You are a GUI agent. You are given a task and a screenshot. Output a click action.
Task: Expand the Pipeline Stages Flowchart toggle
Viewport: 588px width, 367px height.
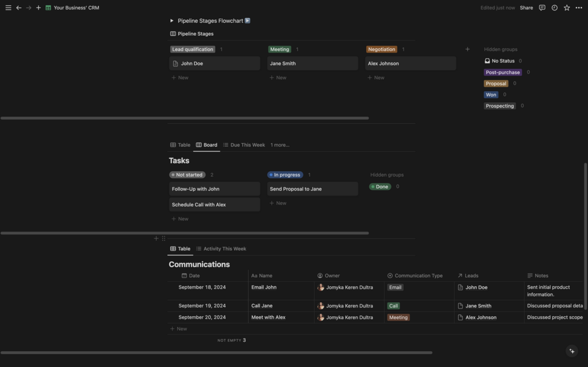[172, 20]
